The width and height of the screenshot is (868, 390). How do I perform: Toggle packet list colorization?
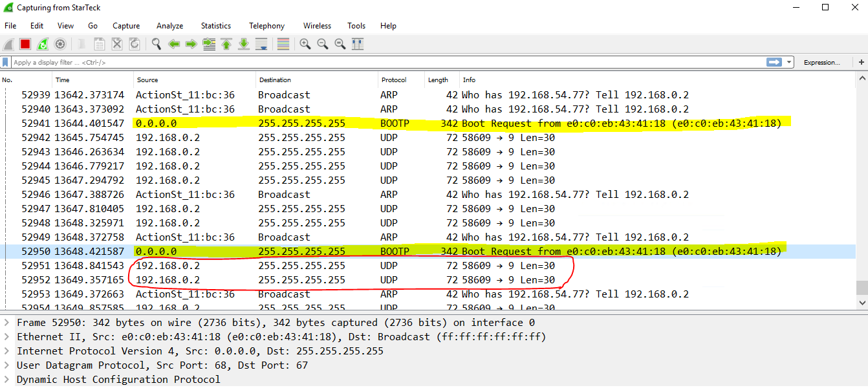(x=283, y=44)
